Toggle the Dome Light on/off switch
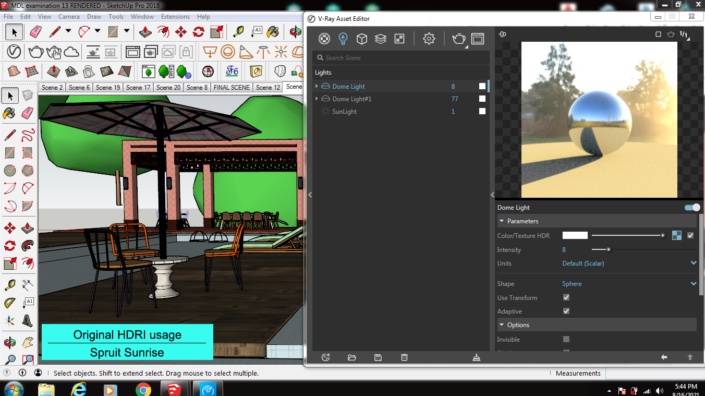 pos(692,208)
